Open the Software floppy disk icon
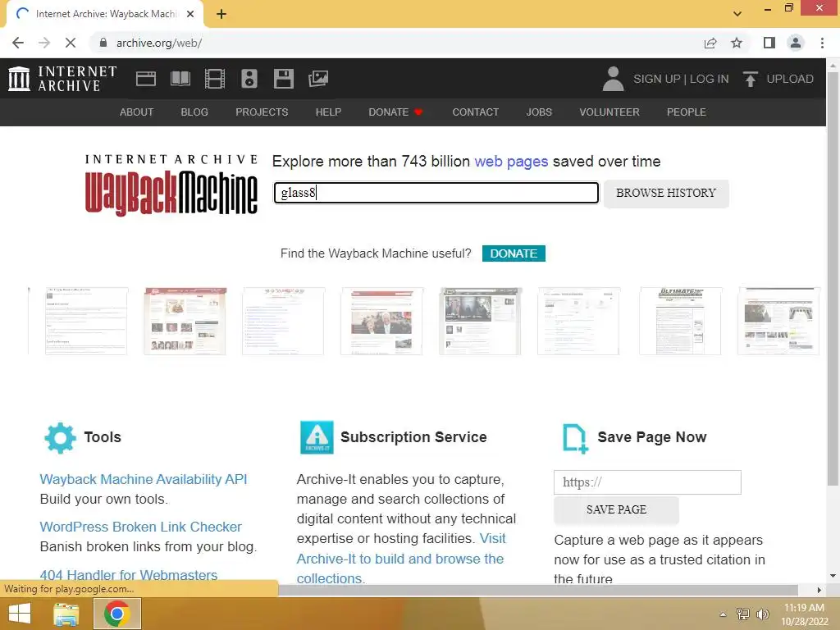840x630 pixels. [x=283, y=79]
